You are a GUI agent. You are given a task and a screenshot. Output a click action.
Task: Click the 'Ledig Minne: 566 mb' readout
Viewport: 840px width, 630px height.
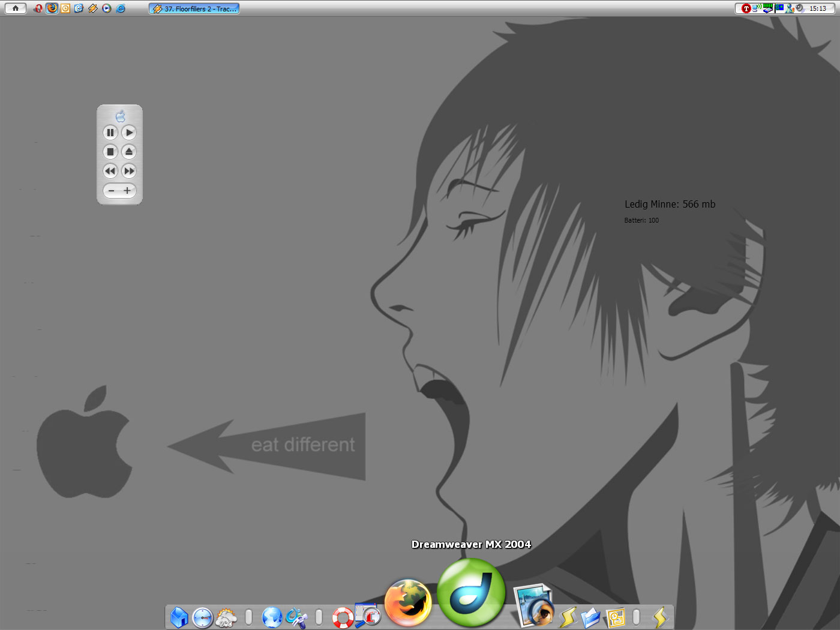tap(670, 204)
